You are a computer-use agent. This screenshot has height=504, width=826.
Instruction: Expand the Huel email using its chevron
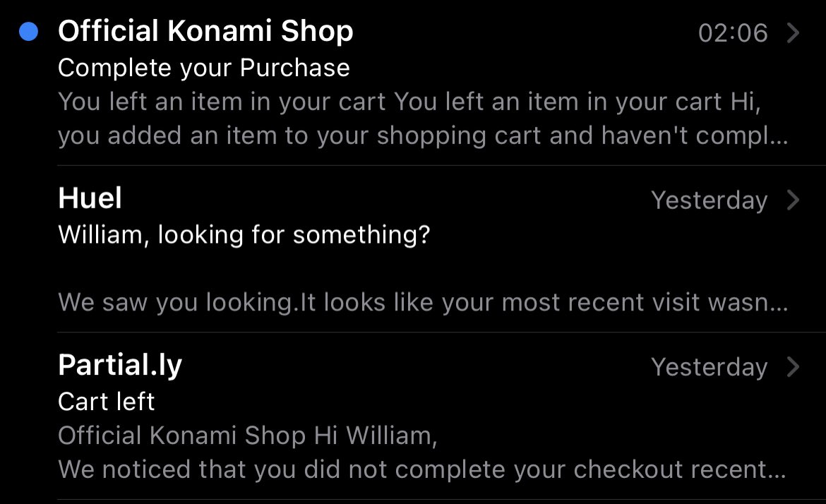794,200
